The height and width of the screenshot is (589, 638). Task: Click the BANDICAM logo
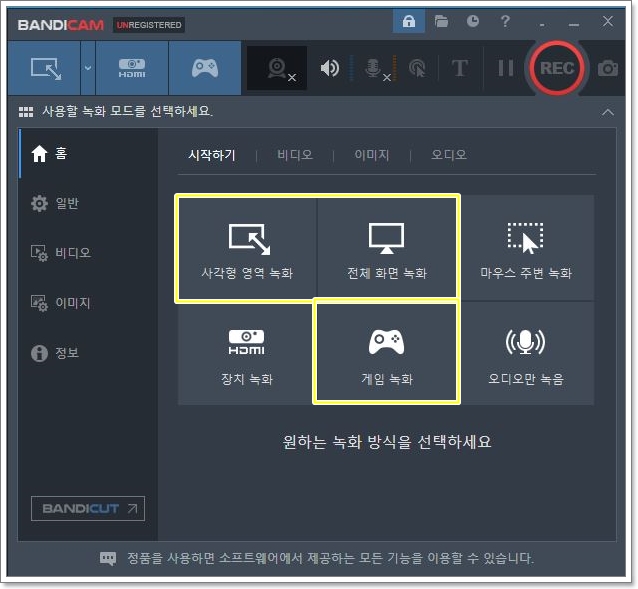click(x=61, y=25)
